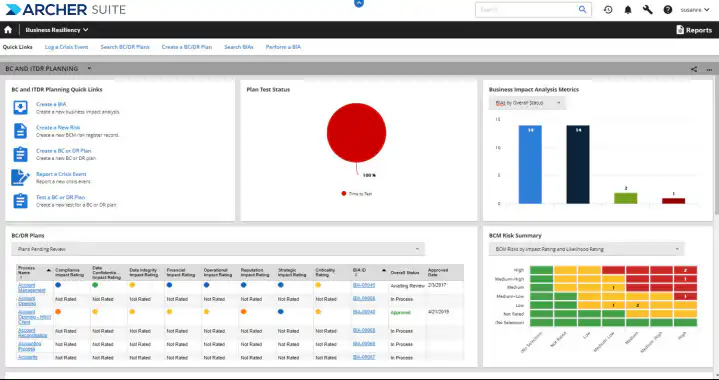Open the Report a Crisis Event link
The image size is (719, 380).
click(x=61, y=174)
